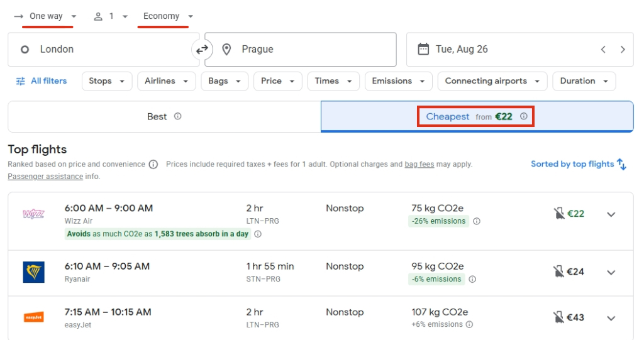Click the Ryanair logo
The image size is (644, 340).
coord(34,272)
